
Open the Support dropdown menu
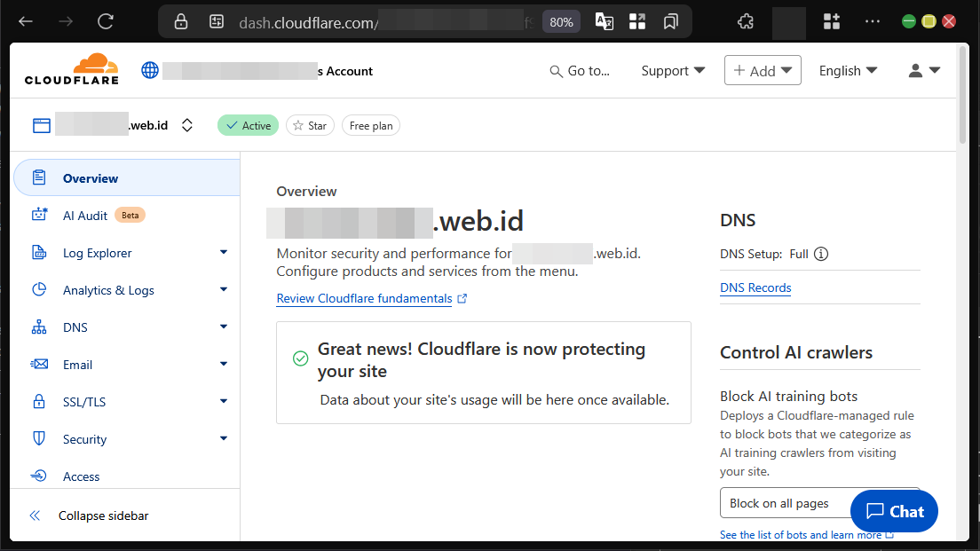click(x=673, y=71)
